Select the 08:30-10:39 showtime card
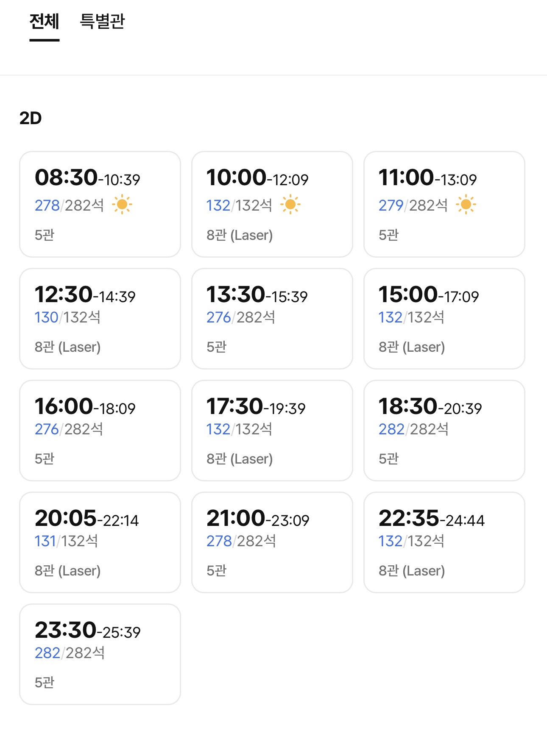547x756 pixels. click(x=100, y=204)
